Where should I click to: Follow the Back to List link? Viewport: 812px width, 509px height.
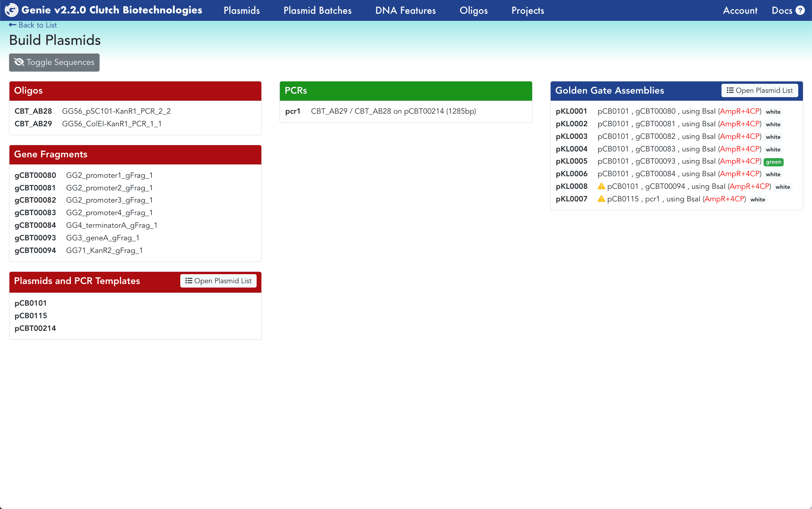coord(37,25)
